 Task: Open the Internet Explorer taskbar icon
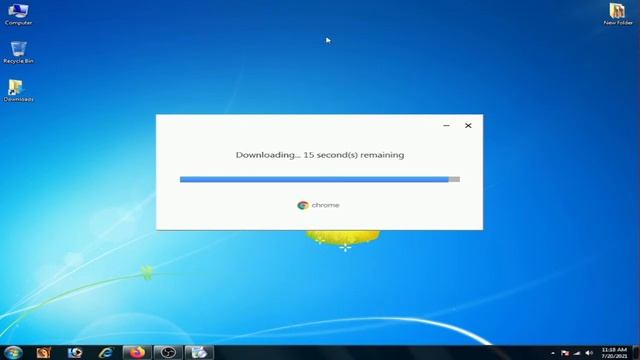tap(105, 353)
